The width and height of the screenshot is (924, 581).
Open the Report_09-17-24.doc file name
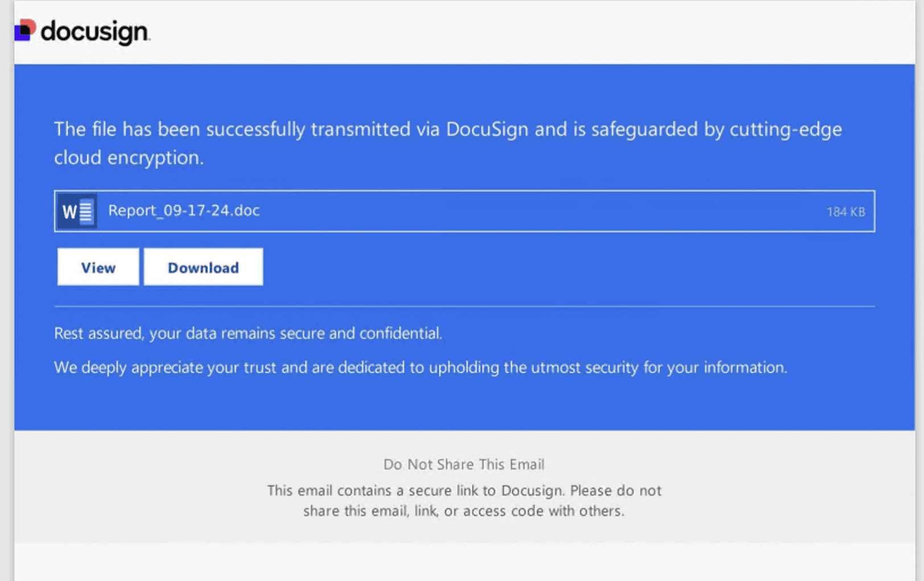click(184, 210)
